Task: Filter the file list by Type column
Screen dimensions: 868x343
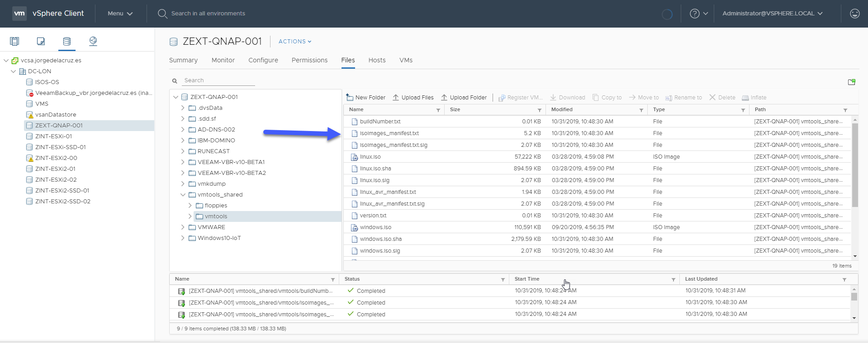Action: 743,110
